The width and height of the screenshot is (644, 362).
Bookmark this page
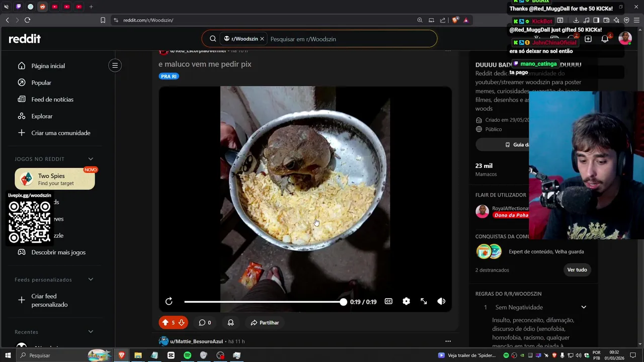103,20
